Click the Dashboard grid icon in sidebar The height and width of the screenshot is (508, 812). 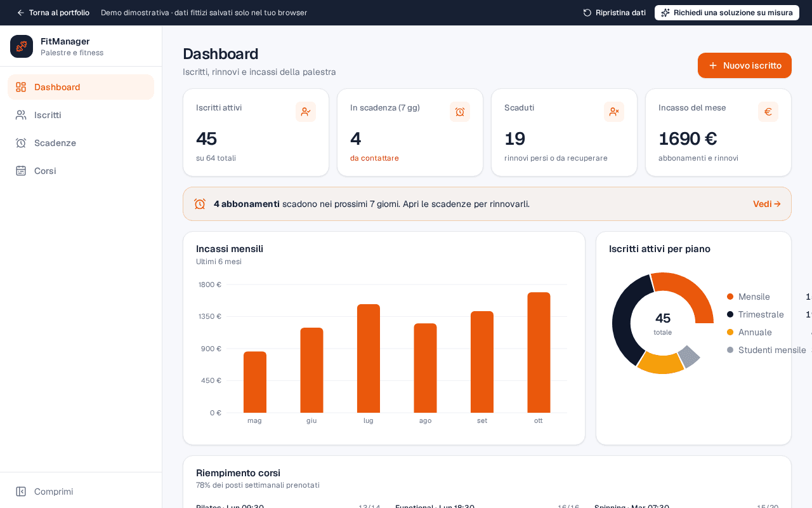(x=21, y=87)
